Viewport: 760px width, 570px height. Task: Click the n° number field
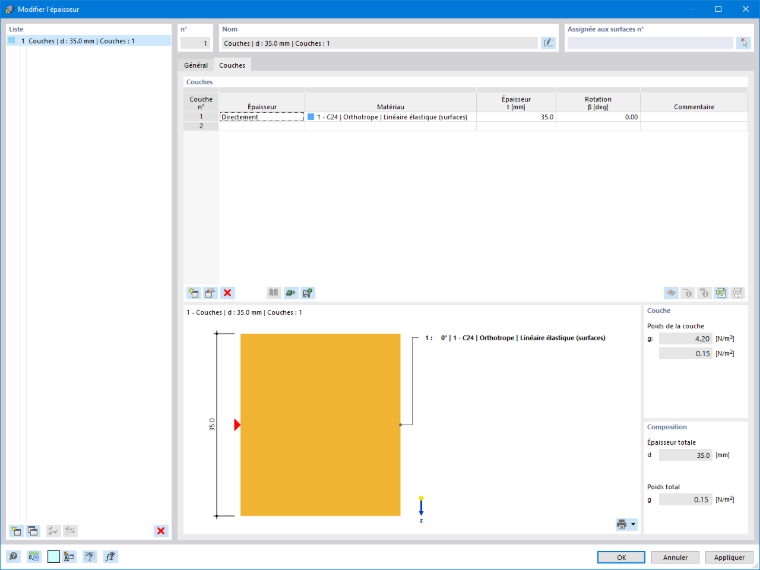195,43
